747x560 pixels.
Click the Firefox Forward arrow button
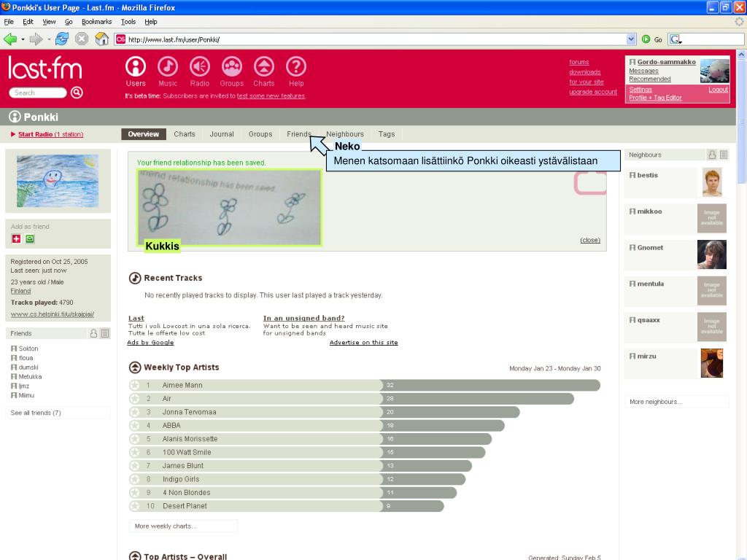(36, 39)
